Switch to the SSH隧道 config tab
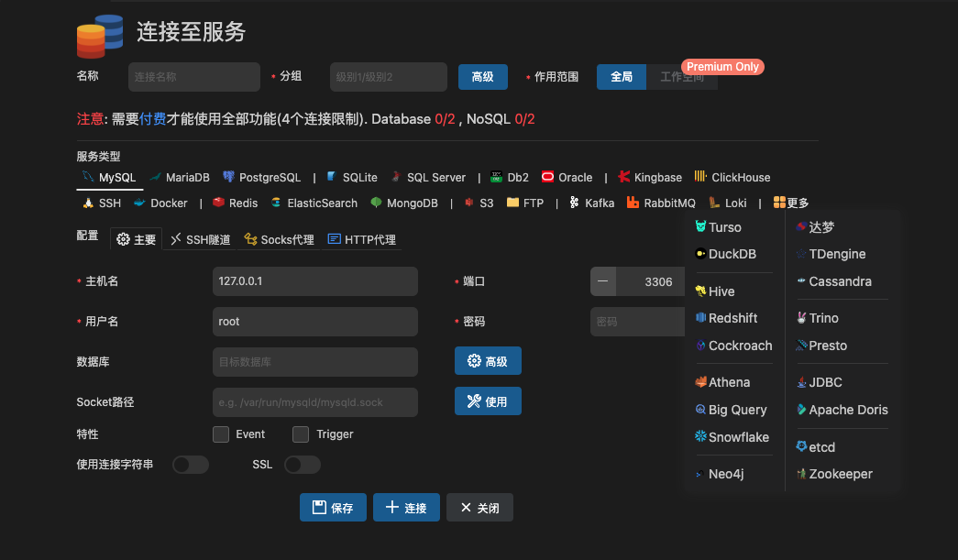The height and width of the screenshot is (560, 958). (199, 239)
